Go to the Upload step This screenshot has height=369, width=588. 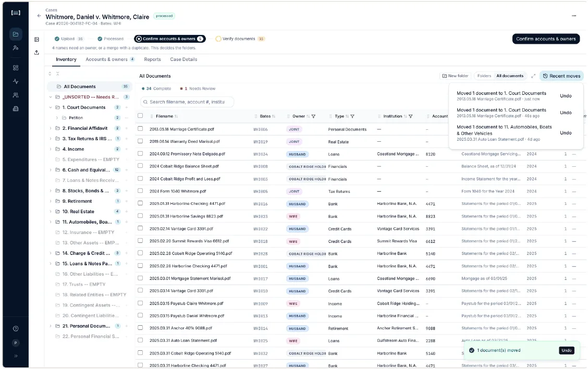pyautogui.click(x=69, y=39)
